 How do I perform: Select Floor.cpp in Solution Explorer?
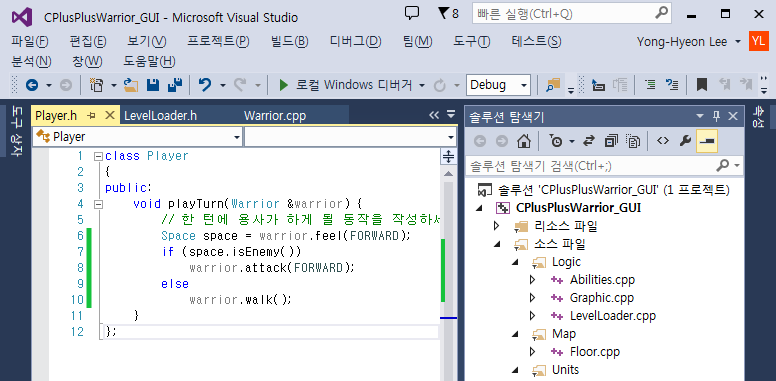(594, 352)
